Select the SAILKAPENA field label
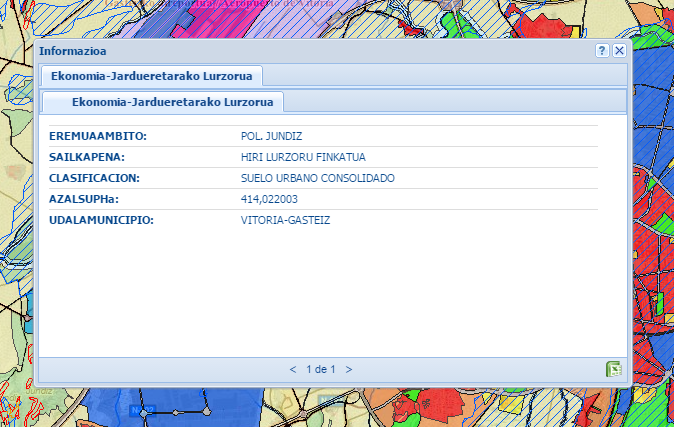The width and height of the screenshot is (674, 427). 86,157
